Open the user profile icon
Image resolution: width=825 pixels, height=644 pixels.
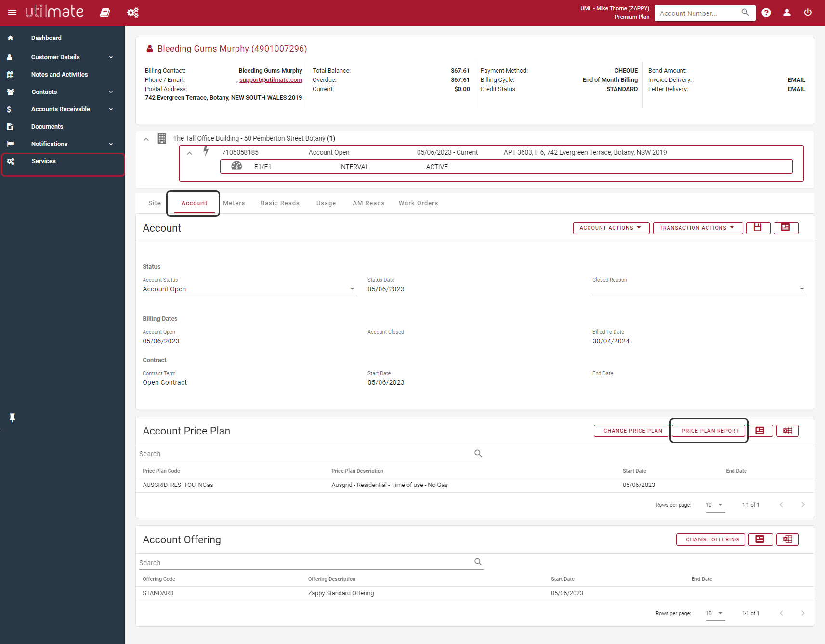click(x=787, y=13)
